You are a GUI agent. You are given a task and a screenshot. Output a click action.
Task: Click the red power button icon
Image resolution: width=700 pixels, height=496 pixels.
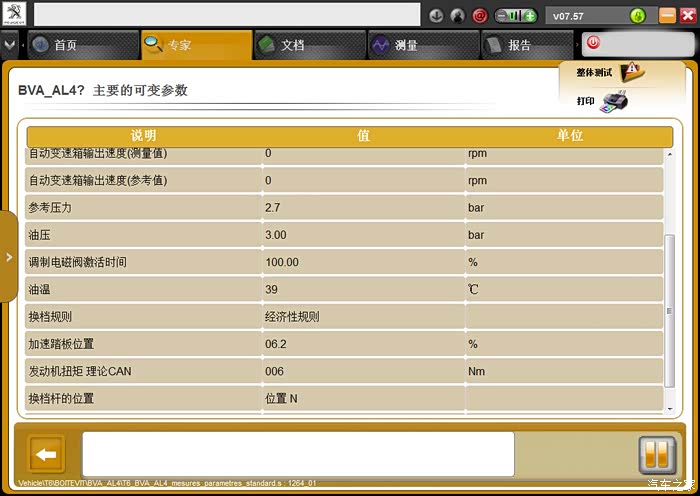(593, 43)
